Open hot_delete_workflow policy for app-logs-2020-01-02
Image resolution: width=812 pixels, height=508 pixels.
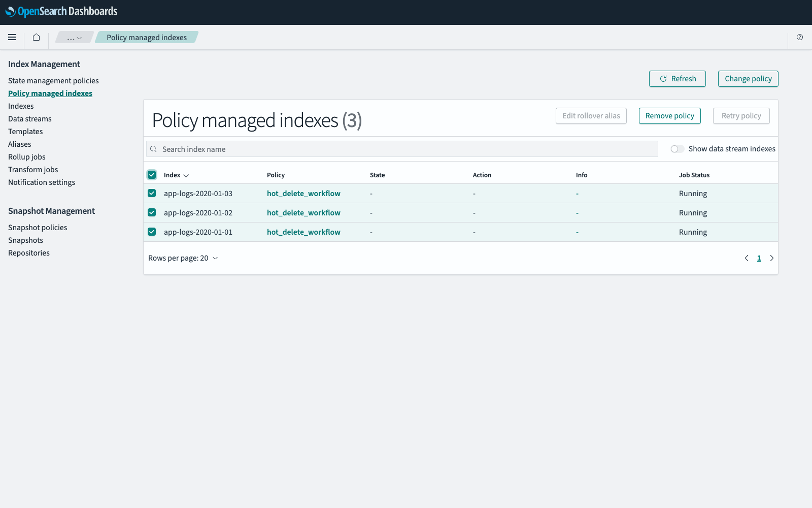point(303,213)
